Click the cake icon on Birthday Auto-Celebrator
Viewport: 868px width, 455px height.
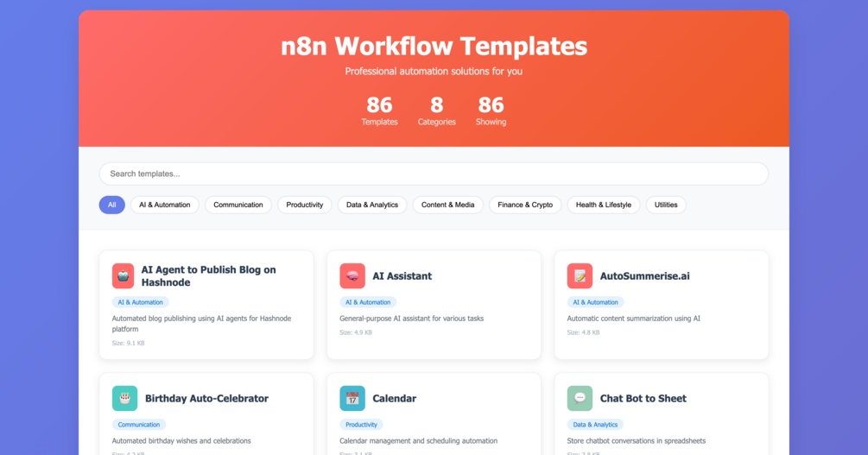[124, 398]
